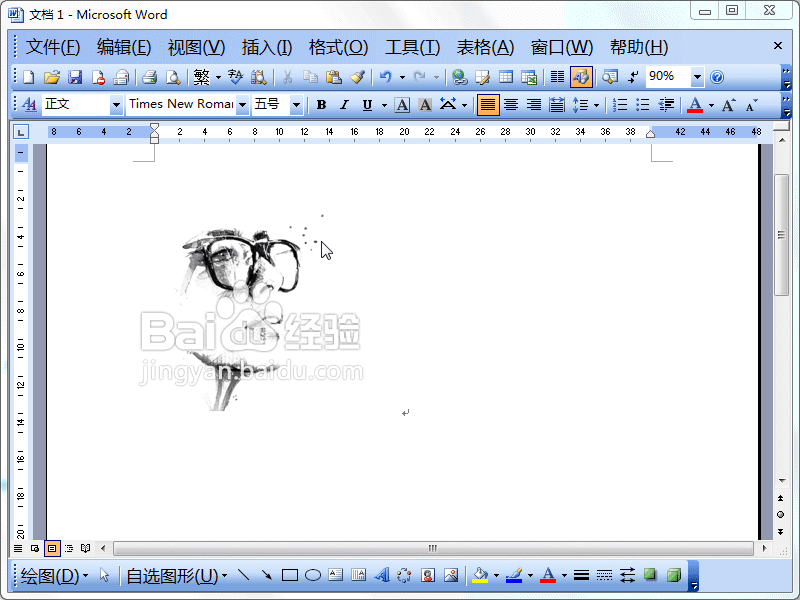800x600 pixels.
Task: Select the Oval shape tool
Action: point(313,576)
